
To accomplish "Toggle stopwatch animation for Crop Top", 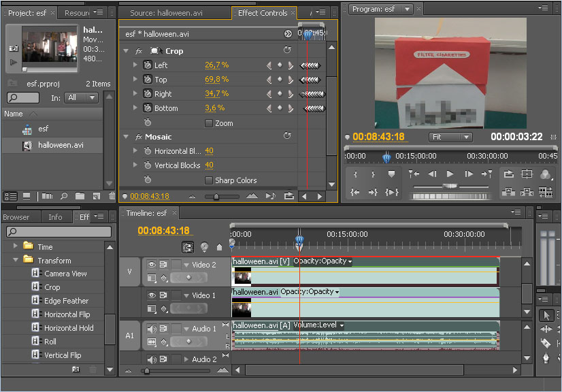I will point(148,79).
